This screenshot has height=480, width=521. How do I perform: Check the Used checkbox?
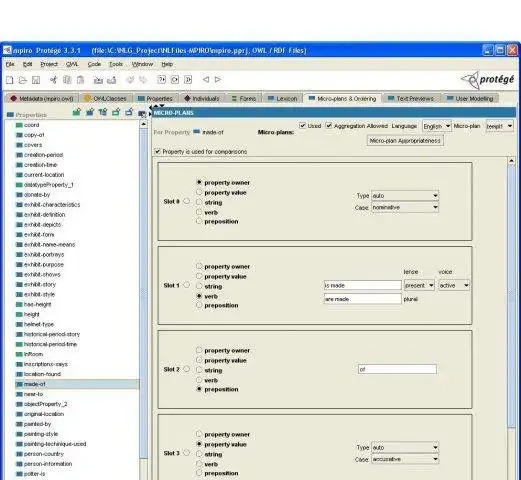point(303,126)
